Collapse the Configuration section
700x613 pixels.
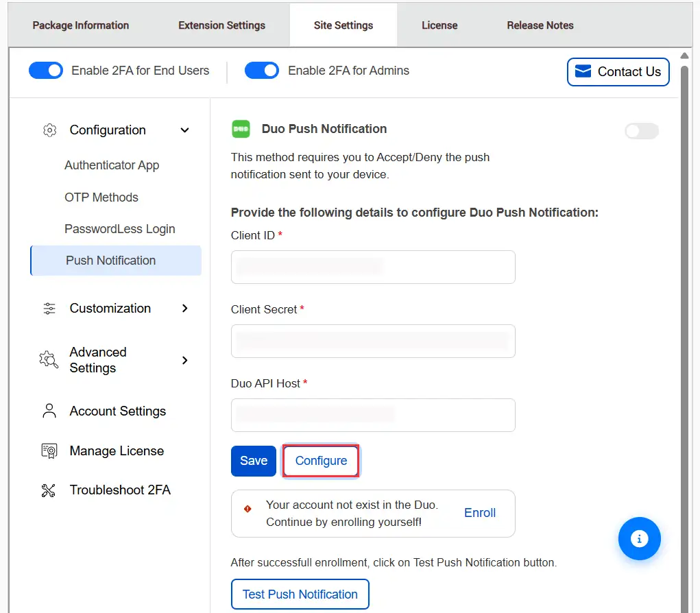coord(184,130)
